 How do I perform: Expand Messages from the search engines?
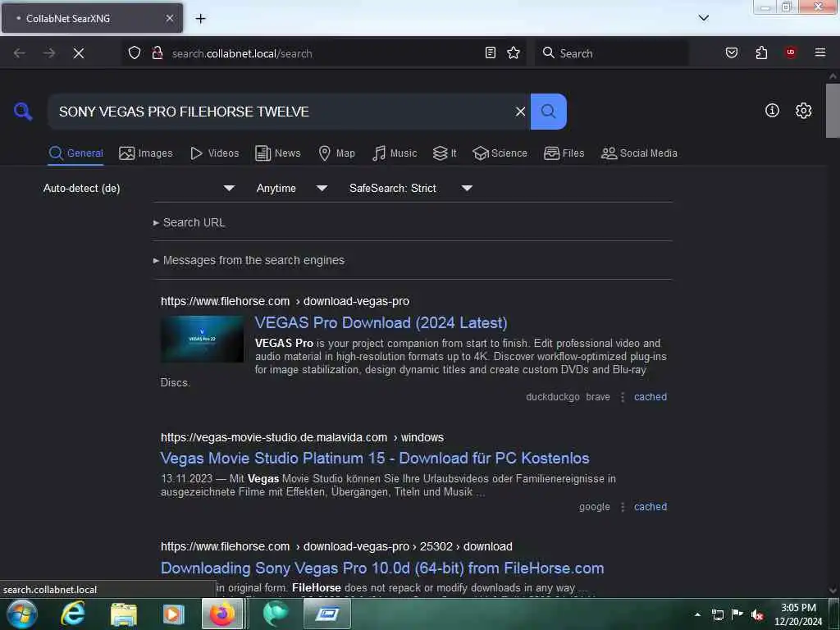point(249,260)
